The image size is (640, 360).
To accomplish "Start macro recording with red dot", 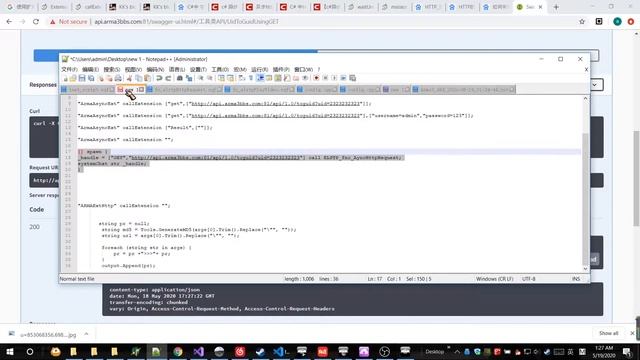I will [316, 78].
